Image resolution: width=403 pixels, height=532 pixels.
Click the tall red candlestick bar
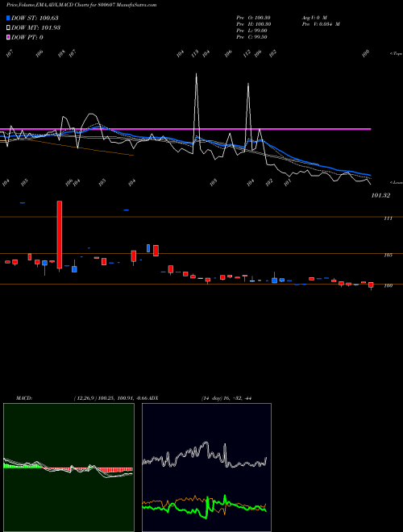tap(60, 235)
